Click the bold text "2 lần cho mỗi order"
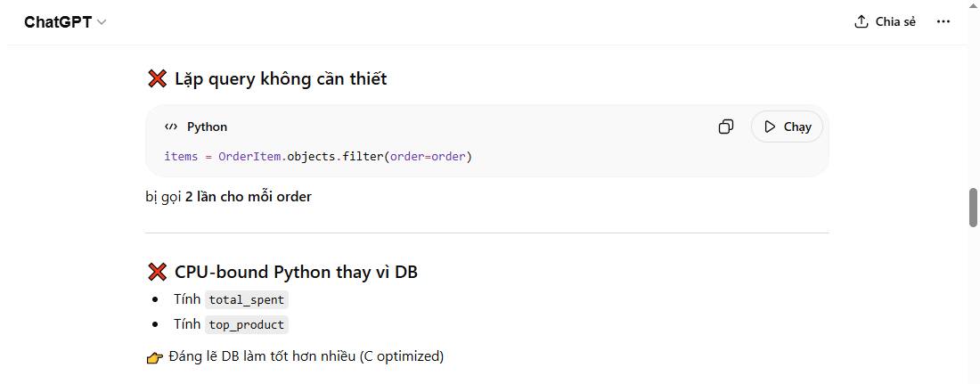This screenshot has width=980, height=384. pyautogui.click(x=249, y=197)
